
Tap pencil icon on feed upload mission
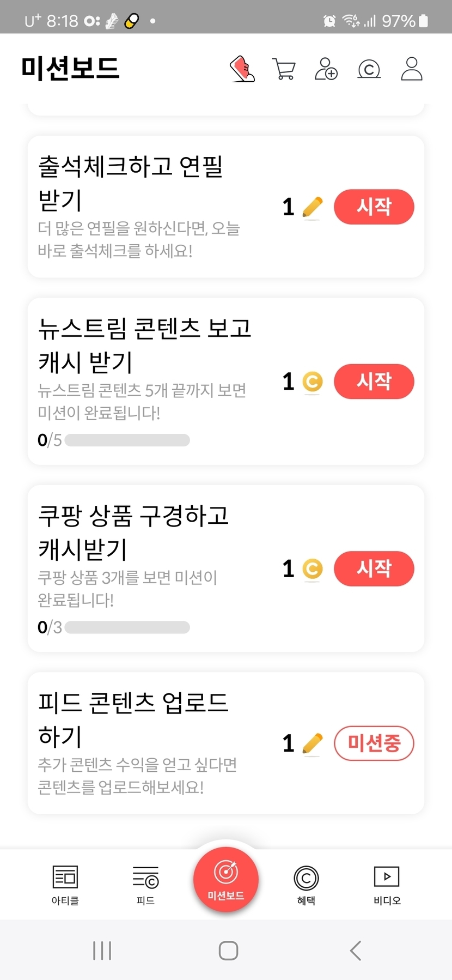pyautogui.click(x=312, y=743)
